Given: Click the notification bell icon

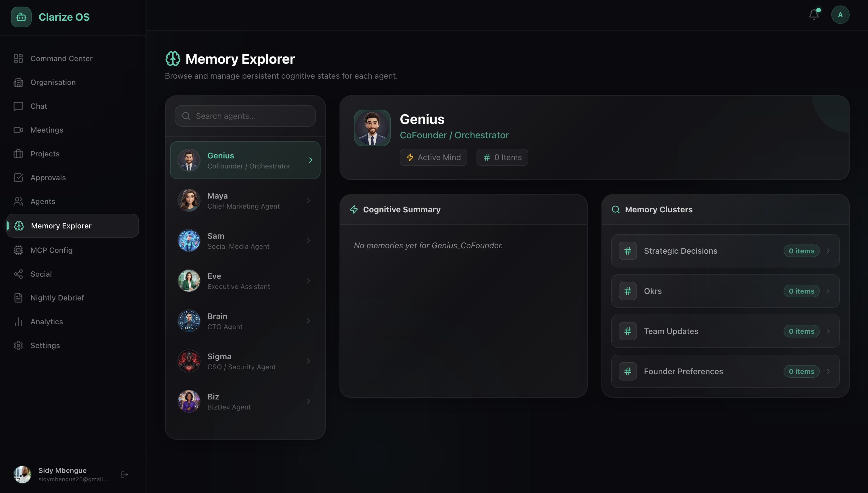Looking at the screenshot, I should coord(813,15).
